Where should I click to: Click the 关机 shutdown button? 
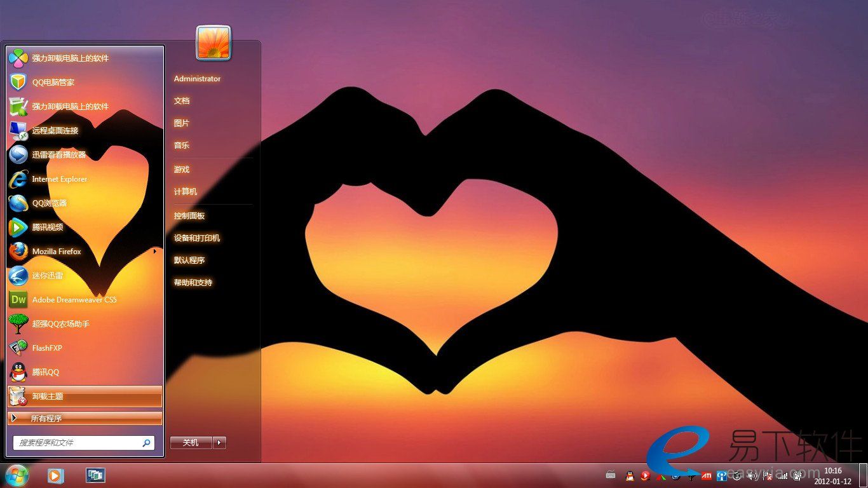point(191,443)
